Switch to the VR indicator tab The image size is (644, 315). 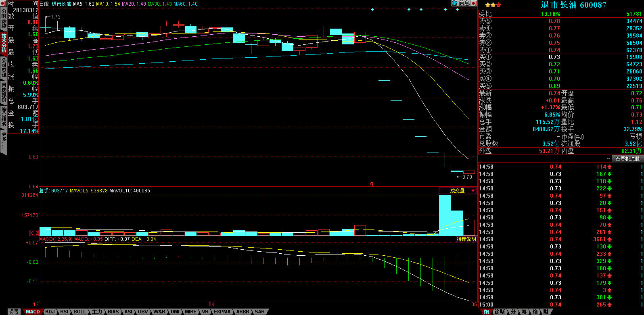click(x=205, y=312)
